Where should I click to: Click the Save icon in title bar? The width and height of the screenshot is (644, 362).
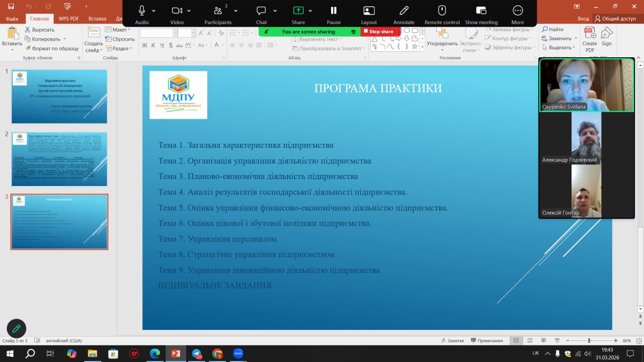11,6
